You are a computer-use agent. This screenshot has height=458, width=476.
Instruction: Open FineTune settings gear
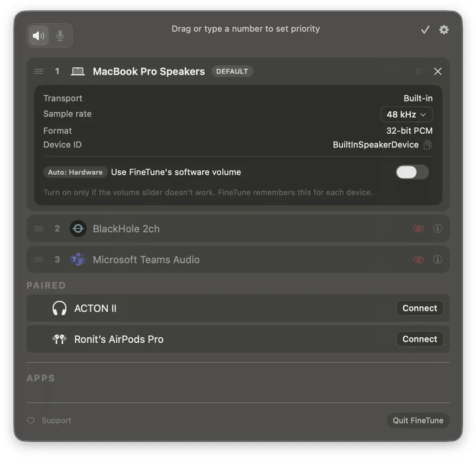point(444,29)
